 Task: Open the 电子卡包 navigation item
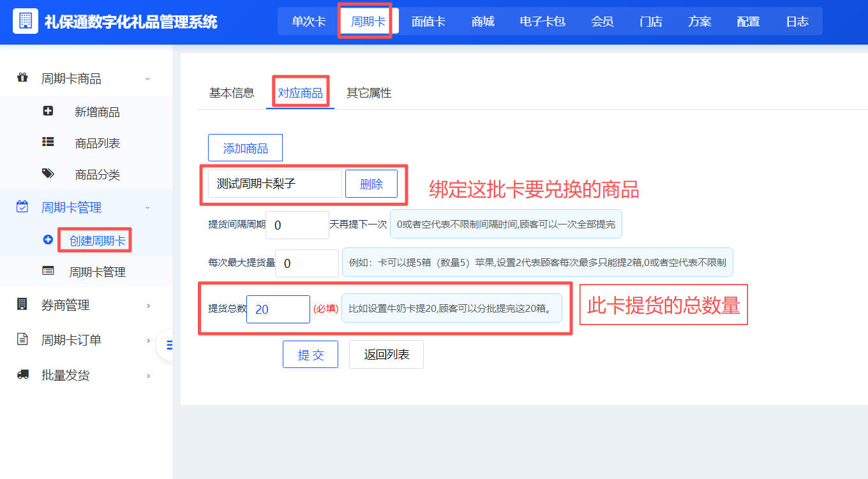click(542, 21)
